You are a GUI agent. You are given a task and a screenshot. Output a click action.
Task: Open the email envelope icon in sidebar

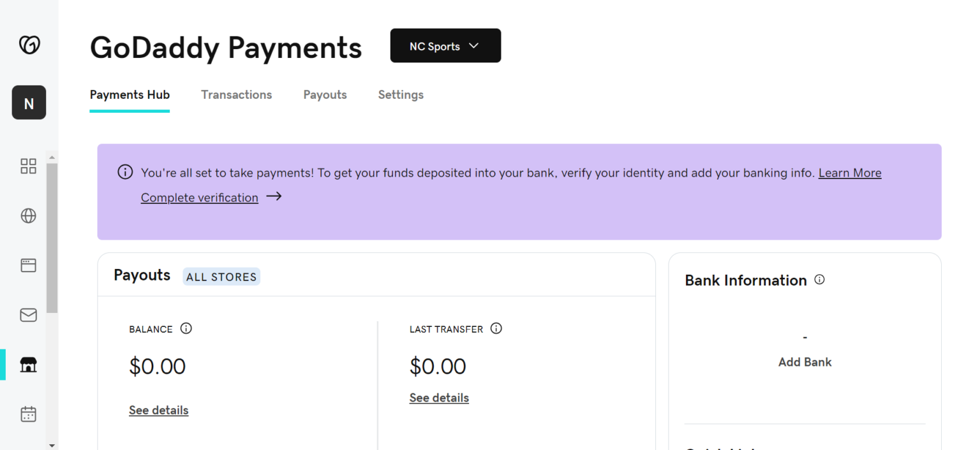29,315
